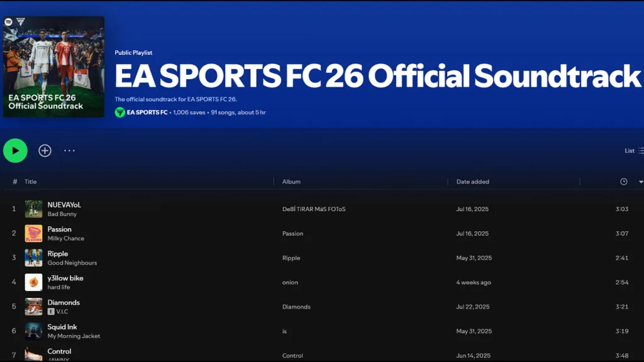Sort tracks by duration using the clock icon
Image resolution: width=644 pixels, height=362 pixels.
[x=624, y=181]
